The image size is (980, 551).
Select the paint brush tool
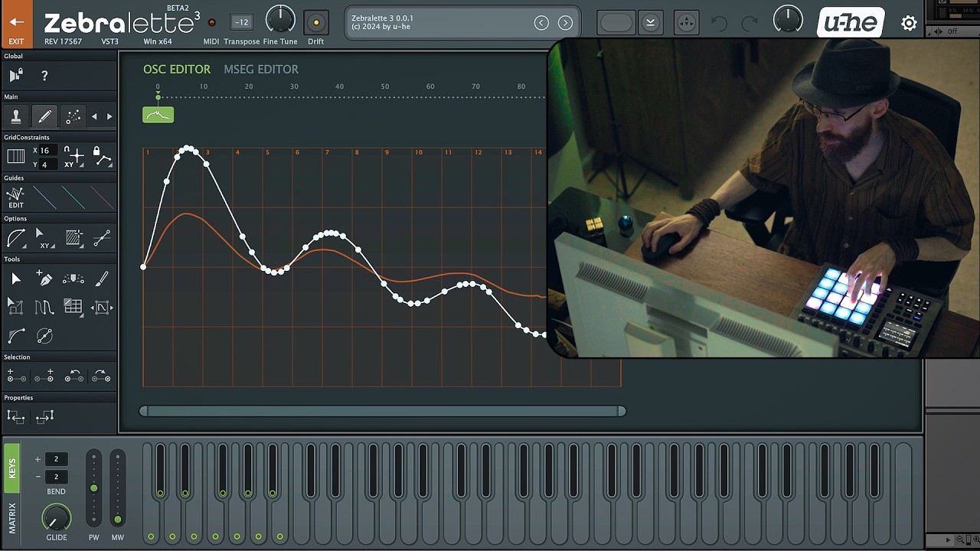click(102, 279)
